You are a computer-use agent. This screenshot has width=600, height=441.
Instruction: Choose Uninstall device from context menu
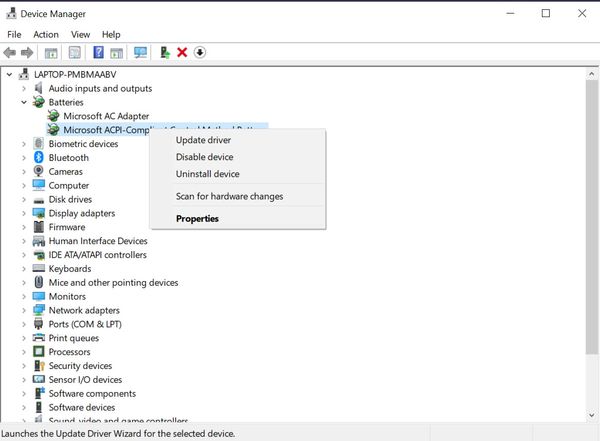[238, 174]
